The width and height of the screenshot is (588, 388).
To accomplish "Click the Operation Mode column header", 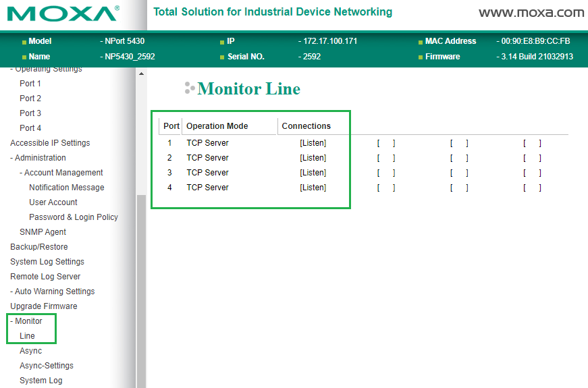I will point(217,126).
